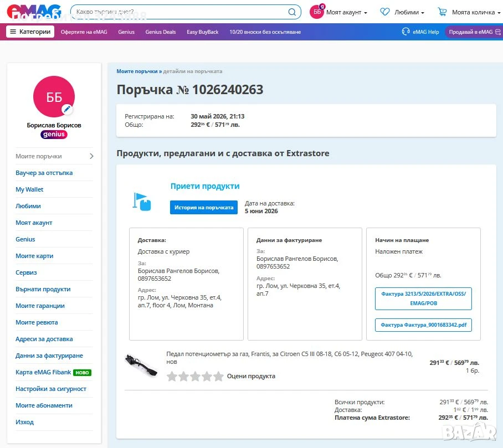The image size is (503, 448).
Task: Expand the Моите поръчки chevron
Action: tap(91, 156)
